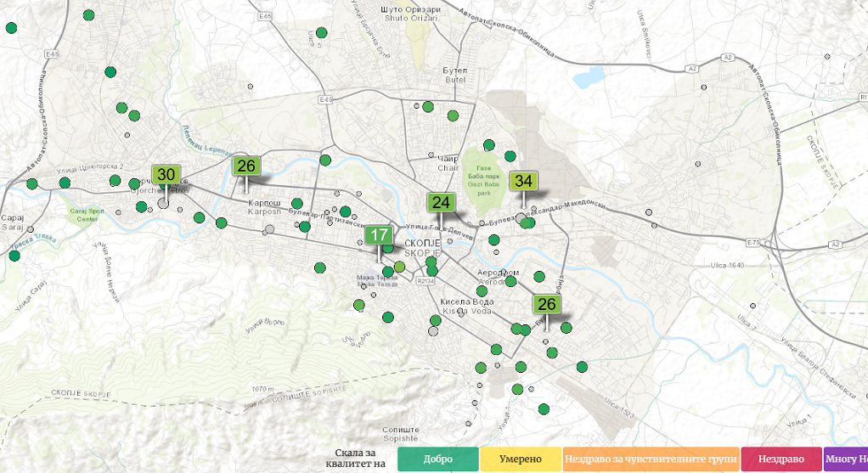Image resolution: width=868 pixels, height=473 pixels.
Task: Click the air quality marker showing 30
Action: (166, 176)
